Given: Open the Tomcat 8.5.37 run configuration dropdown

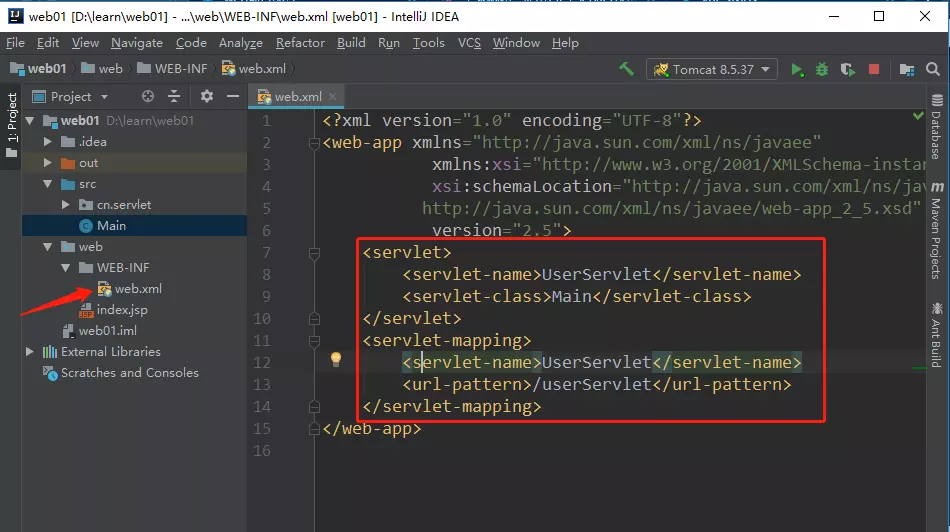Looking at the screenshot, I should click(712, 70).
